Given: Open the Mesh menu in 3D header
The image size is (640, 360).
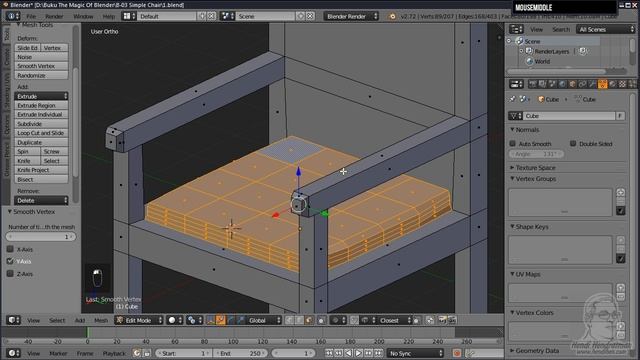Looking at the screenshot, I should tap(101, 320).
